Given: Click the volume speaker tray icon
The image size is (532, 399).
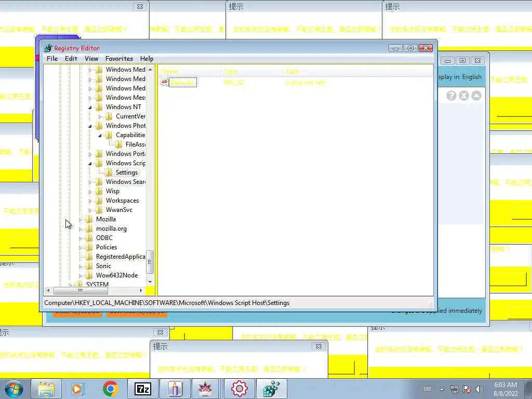Looking at the screenshot, I should pyautogui.click(x=480, y=389).
